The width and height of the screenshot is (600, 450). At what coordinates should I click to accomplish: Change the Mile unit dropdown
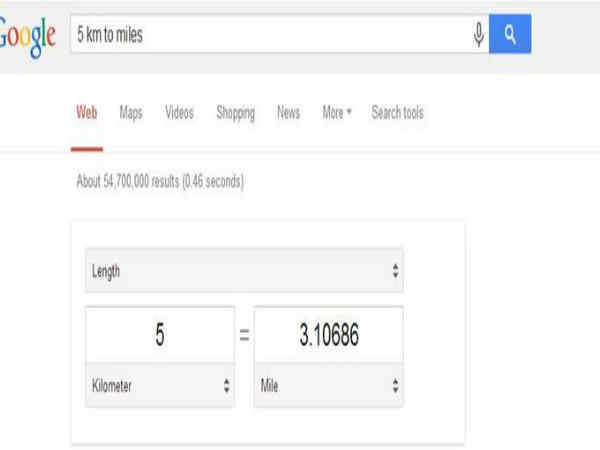tap(329, 384)
